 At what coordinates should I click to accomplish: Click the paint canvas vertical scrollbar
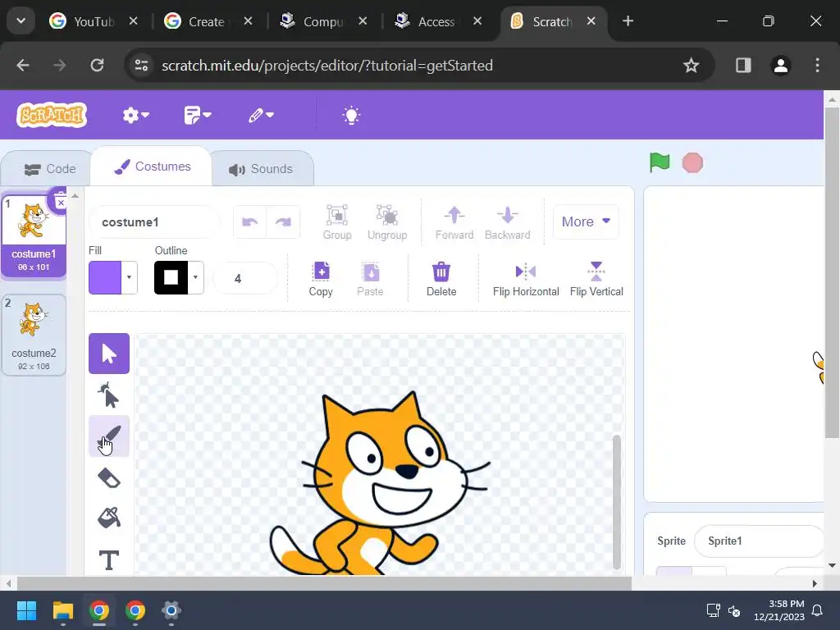tap(617, 503)
